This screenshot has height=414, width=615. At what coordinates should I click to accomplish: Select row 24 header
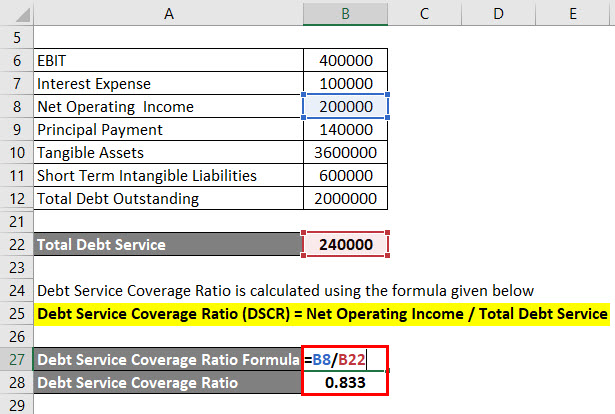coord(17,291)
